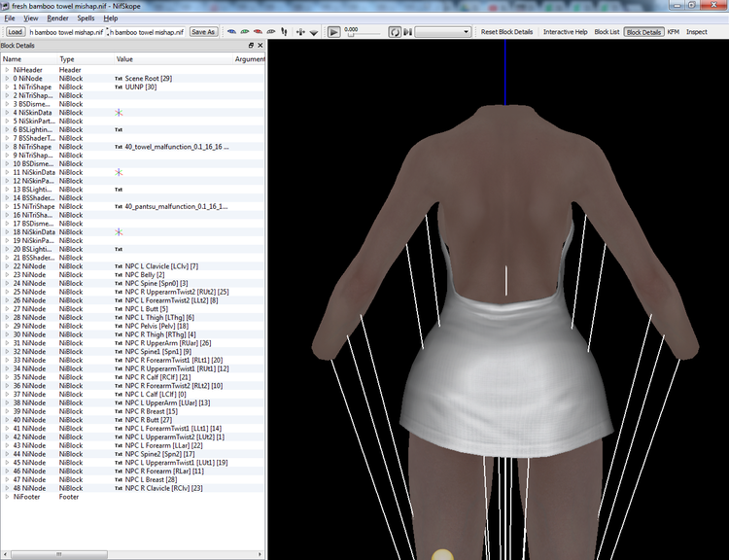Image resolution: width=729 pixels, height=560 pixels.
Task: Expand the NiFooter row
Action: pyautogui.click(x=7, y=497)
